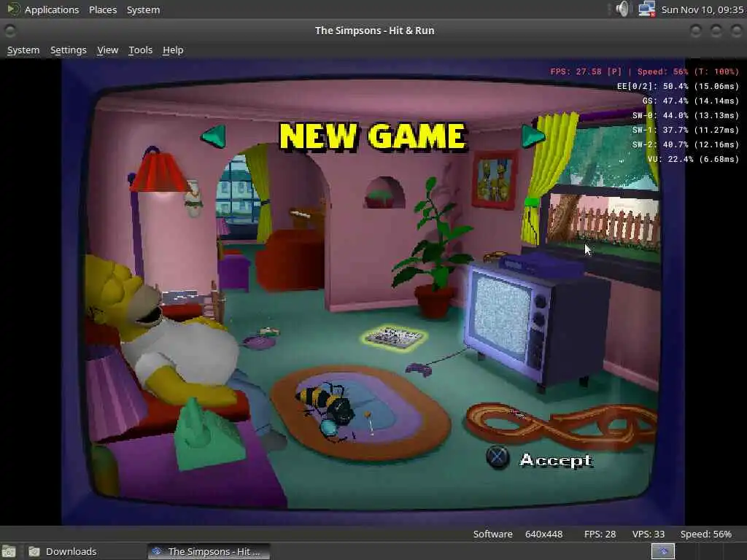The width and height of the screenshot is (747, 560).
Task: Select The Simpsons - Hit taskbar entry
Action: pos(209,551)
